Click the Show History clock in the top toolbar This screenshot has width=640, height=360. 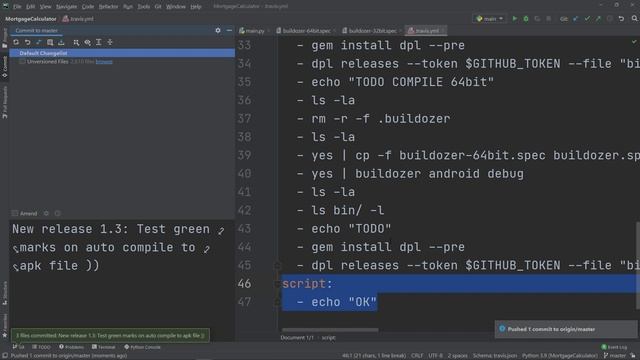click(610, 19)
